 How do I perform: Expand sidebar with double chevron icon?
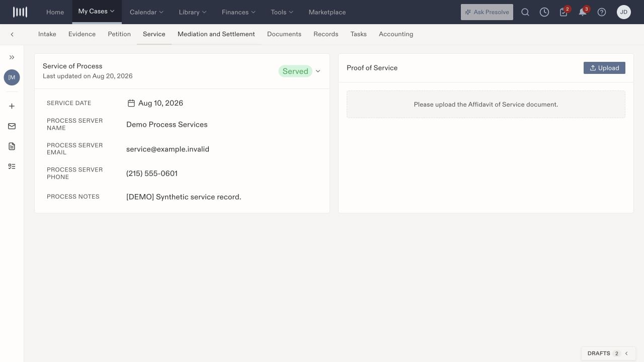12,57
